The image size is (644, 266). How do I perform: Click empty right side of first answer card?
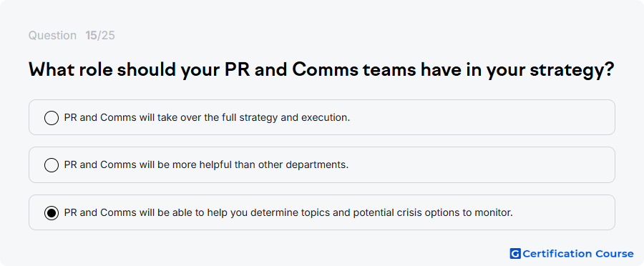click(x=481, y=117)
